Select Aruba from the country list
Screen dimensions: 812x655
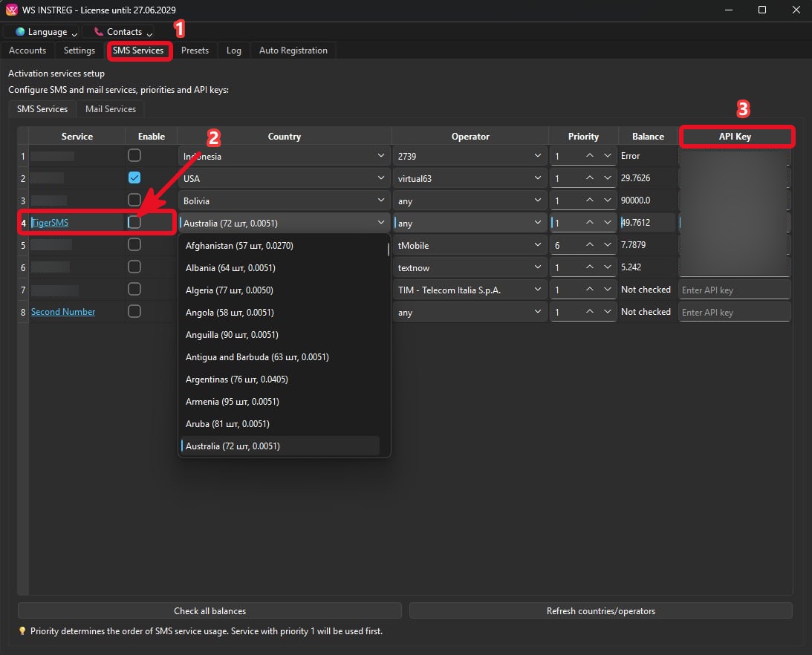[x=280, y=423]
